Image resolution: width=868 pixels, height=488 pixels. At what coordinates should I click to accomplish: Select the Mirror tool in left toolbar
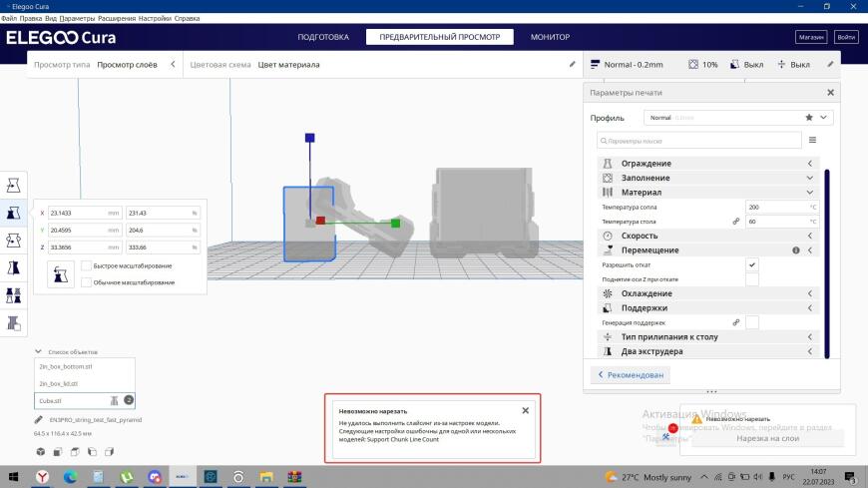[x=13, y=268]
